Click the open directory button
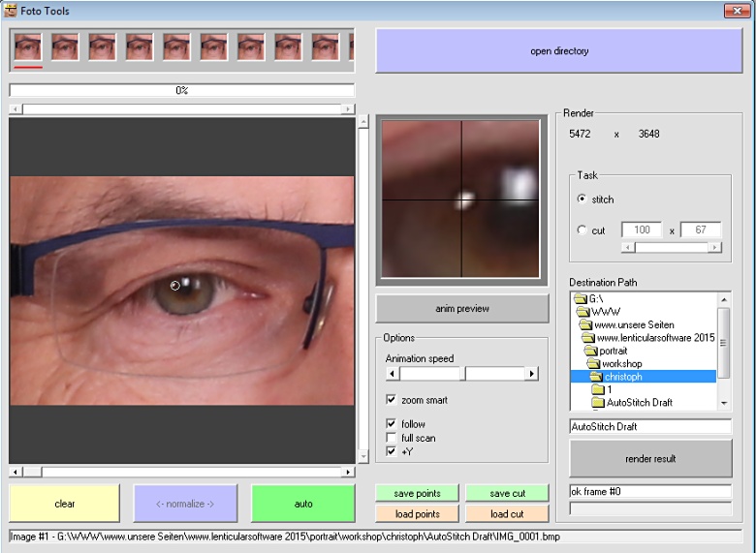The height and width of the screenshot is (553, 756). point(558,51)
